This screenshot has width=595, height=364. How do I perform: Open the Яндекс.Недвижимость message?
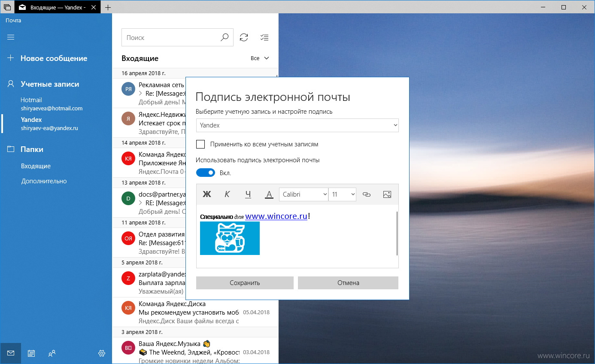click(x=149, y=122)
